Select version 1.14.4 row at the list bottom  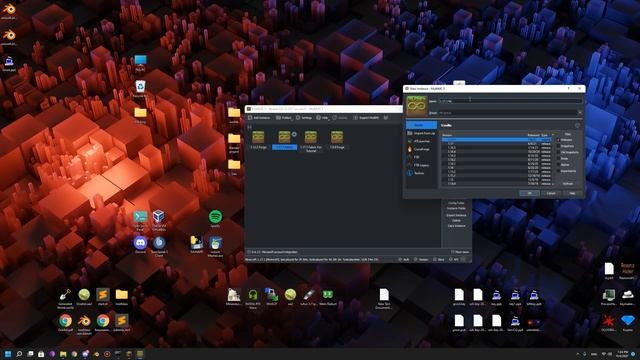(496, 184)
